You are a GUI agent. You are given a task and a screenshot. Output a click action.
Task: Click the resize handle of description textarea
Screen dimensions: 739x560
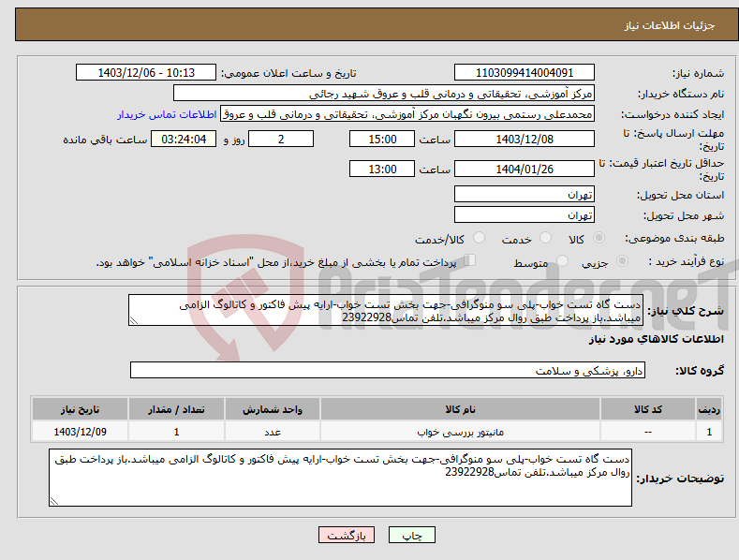(x=133, y=320)
